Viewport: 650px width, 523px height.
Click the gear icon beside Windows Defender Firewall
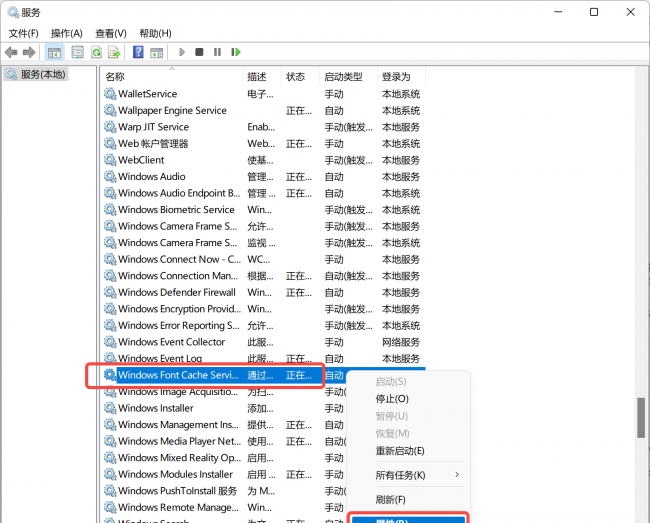(110, 292)
